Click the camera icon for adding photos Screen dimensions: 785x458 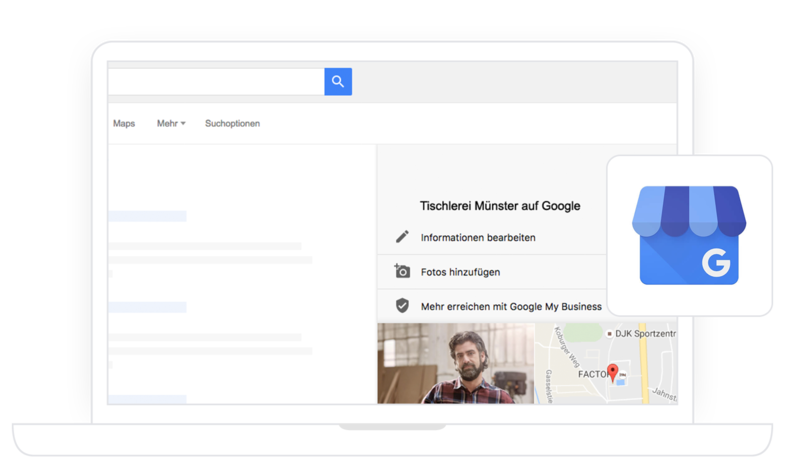402,271
